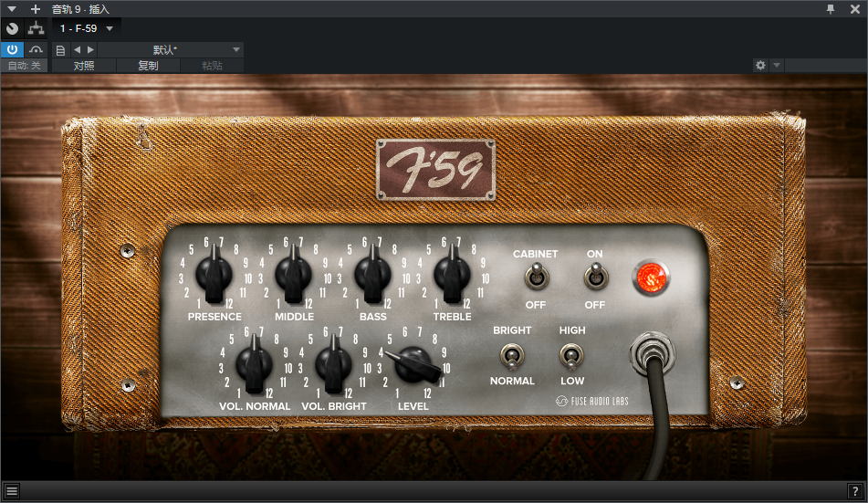
Task: Add a new insert with plus icon
Action: point(36,9)
